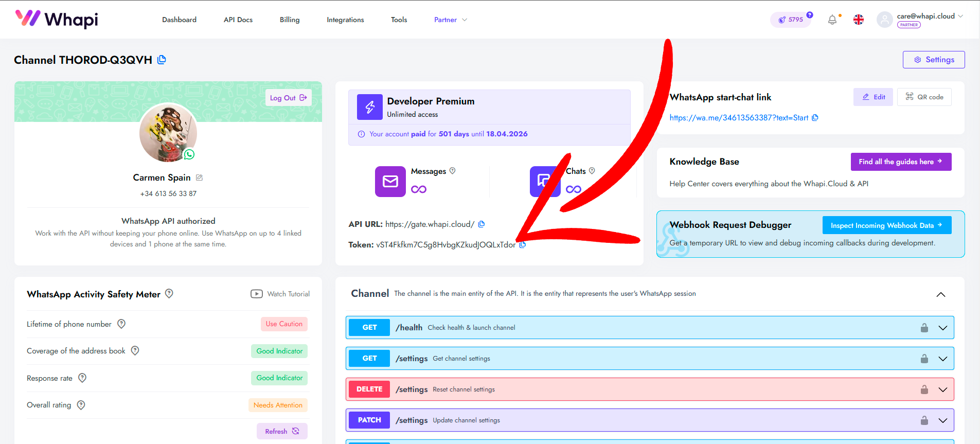Open the 5795 points badge
Image resolution: width=980 pixels, height=444 pixels.
[x=791, y=20]
